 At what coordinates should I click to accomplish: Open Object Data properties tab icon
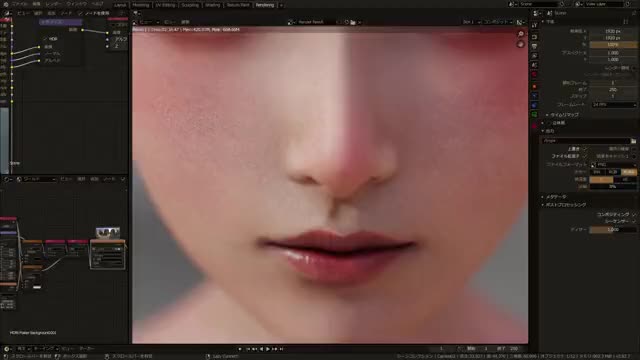click(x=535, y=115)
